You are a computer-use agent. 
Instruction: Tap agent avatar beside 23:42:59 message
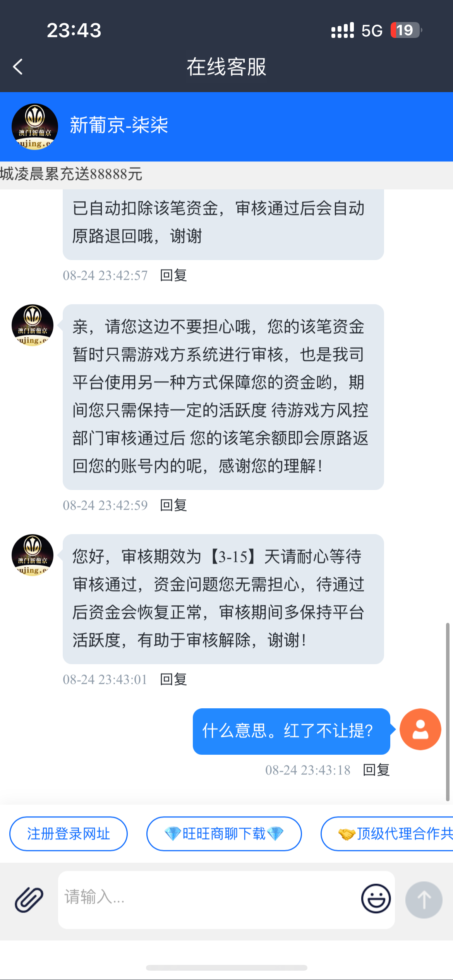pyautogui.click(x=33, y=325)
